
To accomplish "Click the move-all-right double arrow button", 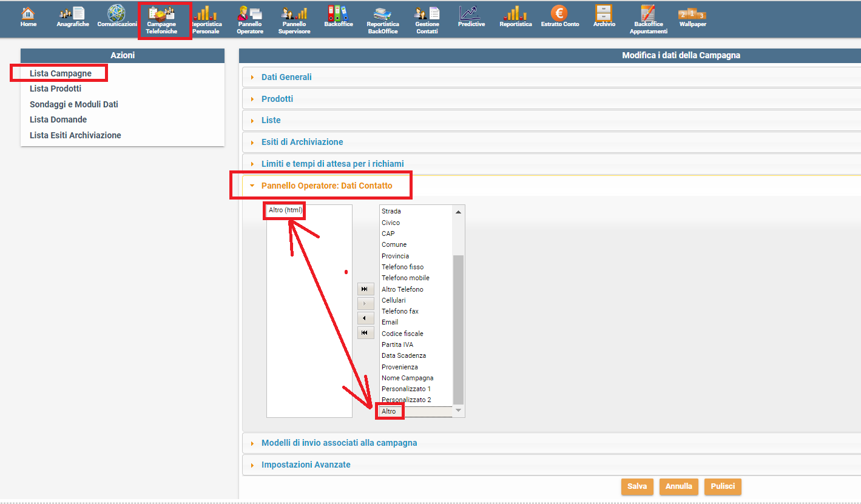I will click(x=365, y=289).
